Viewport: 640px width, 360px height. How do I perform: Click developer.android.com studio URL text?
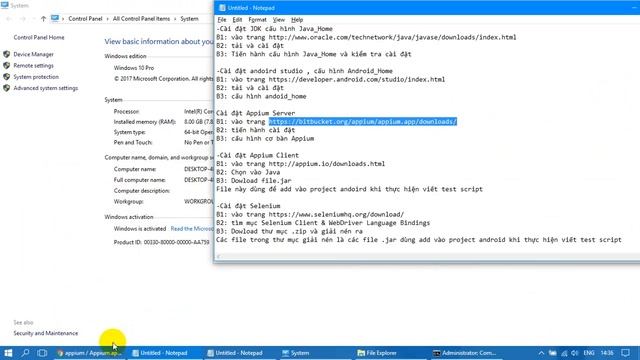coord(357,79)
